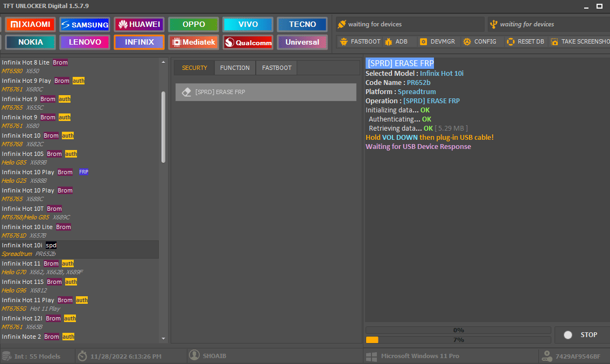Open the Universal section
The width and height of the screenshot is (610, 364).
(302, 42)
